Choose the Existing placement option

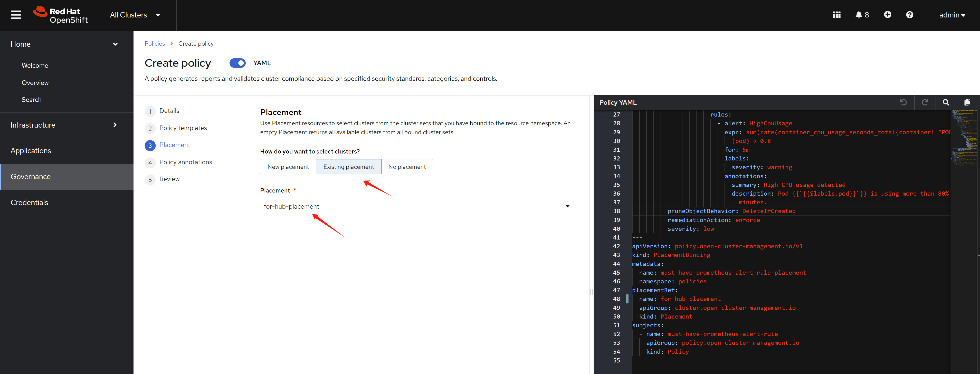click(348, 167)
